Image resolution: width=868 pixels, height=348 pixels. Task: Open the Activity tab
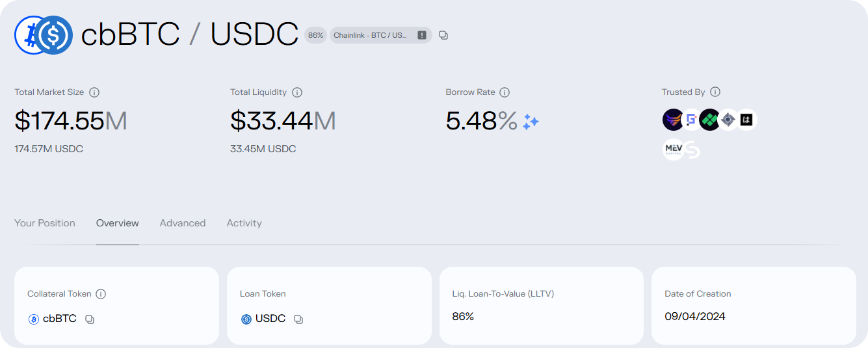(x=244, y=223)
